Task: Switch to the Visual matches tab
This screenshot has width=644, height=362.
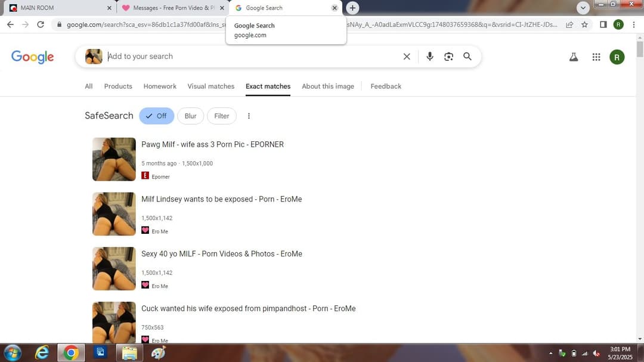Action: (x=210, y=86)
